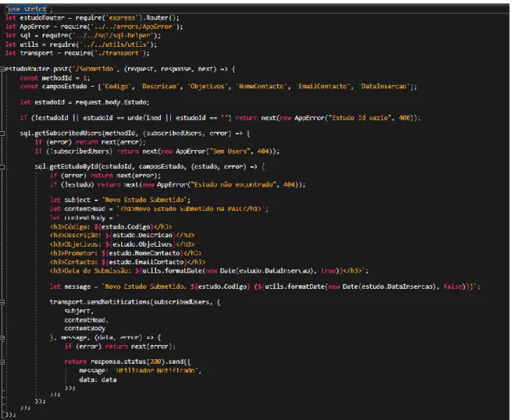Click 'express' in the require call

click(122, 18)
